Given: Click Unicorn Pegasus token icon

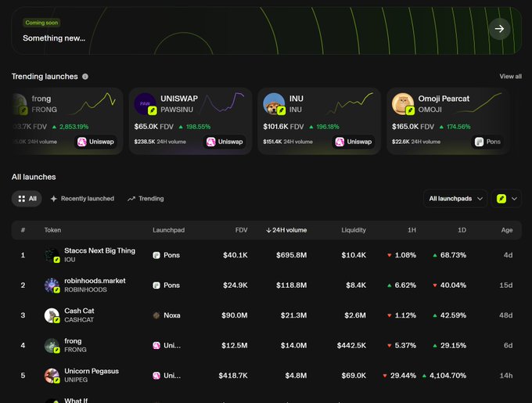Looking at the screenshot, I should [52, 376].
